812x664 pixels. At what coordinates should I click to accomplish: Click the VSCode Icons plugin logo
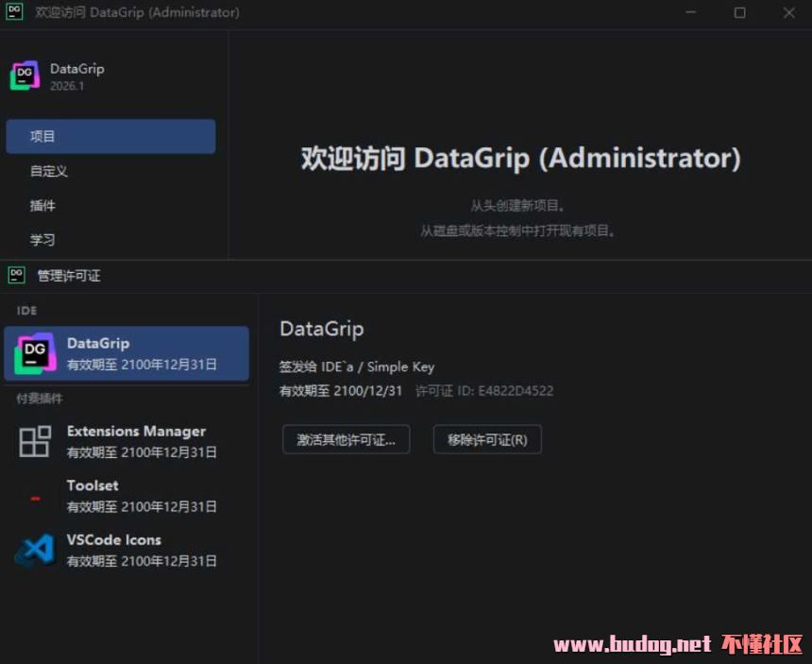(35, 550)
